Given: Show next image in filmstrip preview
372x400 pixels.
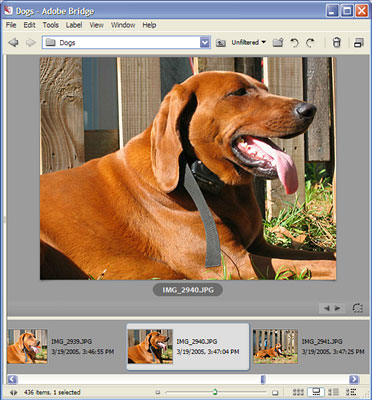Looking at the screenshot, I should pos(337,308).
